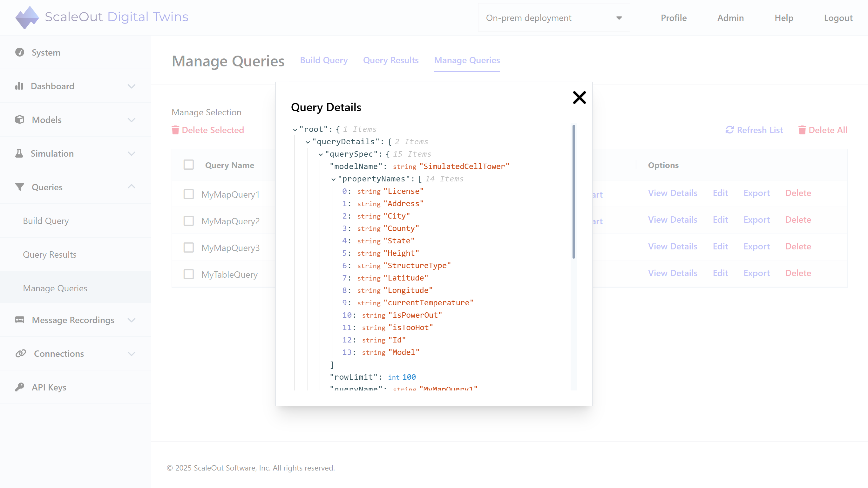Click the Refresh List circular arrows icon
This screenshot has width=868, height=488.
click(x=729, y=130)
